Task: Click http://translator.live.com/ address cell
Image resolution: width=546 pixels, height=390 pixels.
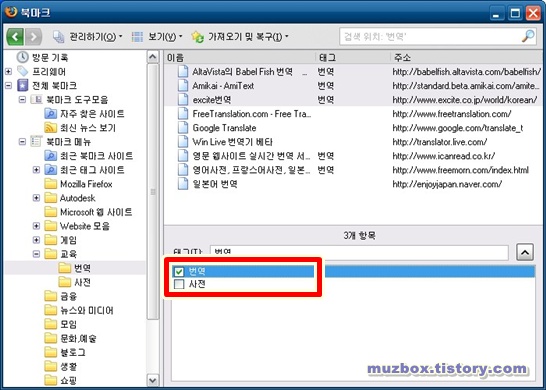Action: (439, 142)
